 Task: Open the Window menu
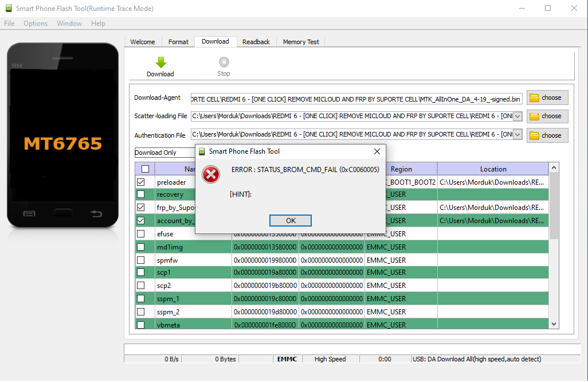coord(69,24)
